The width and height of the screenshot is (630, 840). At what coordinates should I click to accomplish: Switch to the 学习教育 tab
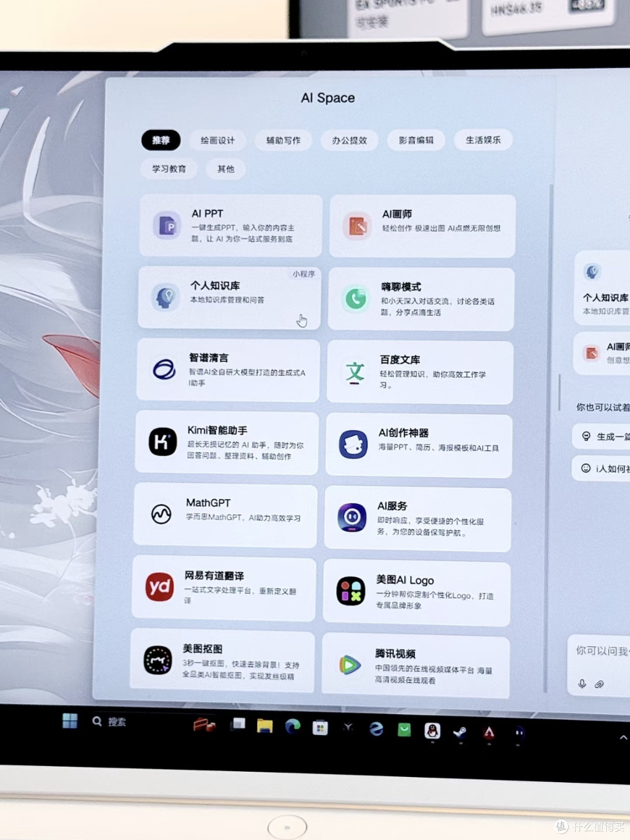pos(169,169)
